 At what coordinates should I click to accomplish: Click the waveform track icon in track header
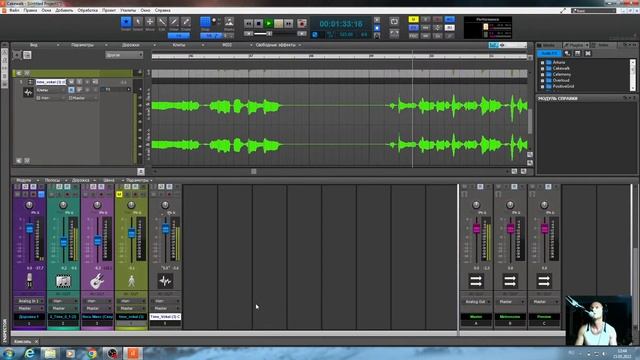[x=28, y=93]
